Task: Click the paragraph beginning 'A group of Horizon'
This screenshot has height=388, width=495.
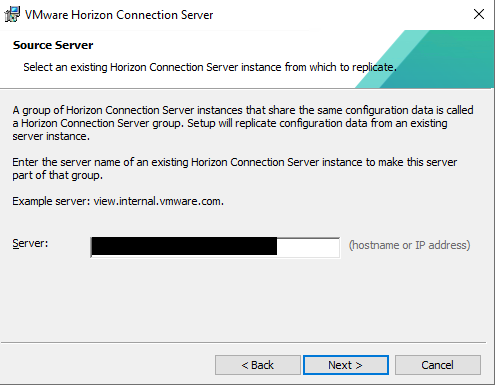Action: coord(243,123)
